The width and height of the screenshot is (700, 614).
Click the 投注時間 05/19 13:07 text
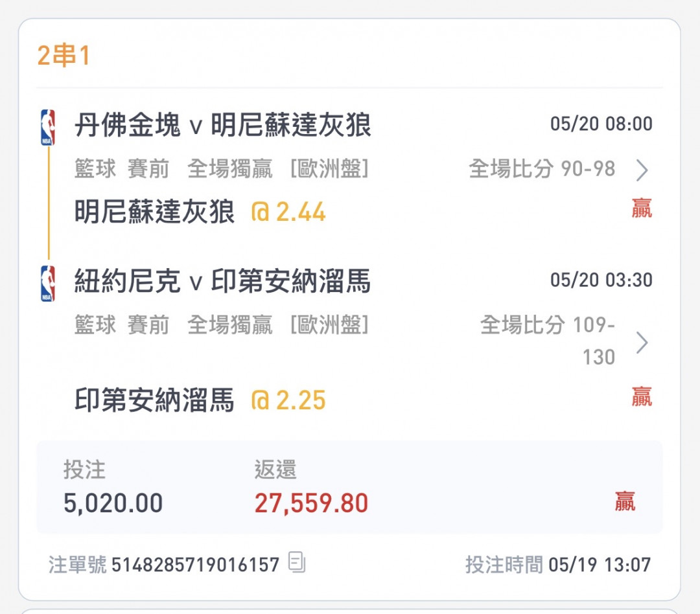(557, 565)
